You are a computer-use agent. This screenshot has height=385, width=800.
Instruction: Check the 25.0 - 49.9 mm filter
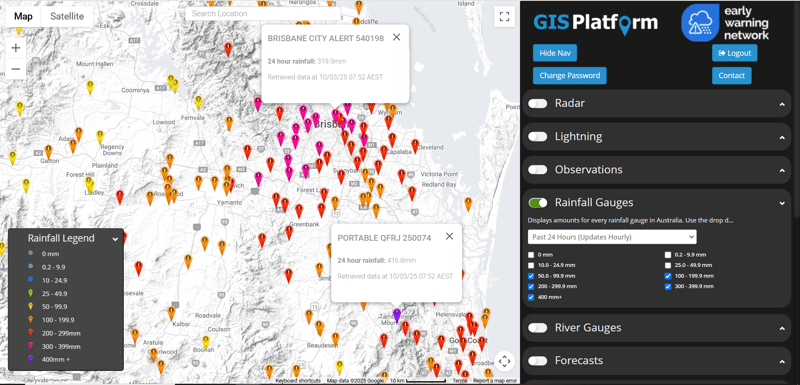668,266
